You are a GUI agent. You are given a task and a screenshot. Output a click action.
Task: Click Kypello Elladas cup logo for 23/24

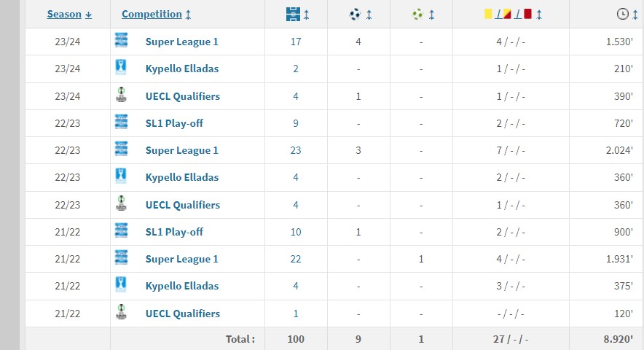tap(121, 68)
